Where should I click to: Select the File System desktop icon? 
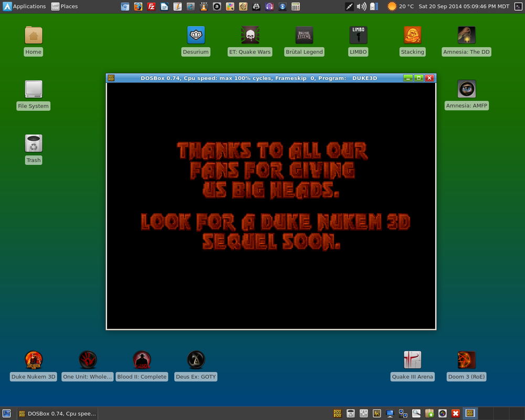pos(34,95)
